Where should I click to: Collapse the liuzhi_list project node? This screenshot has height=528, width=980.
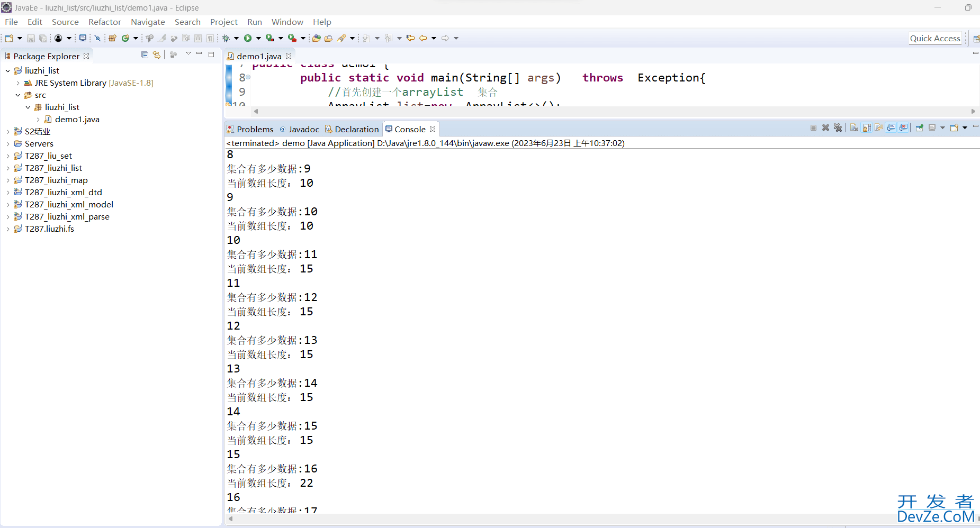point(8,71)
